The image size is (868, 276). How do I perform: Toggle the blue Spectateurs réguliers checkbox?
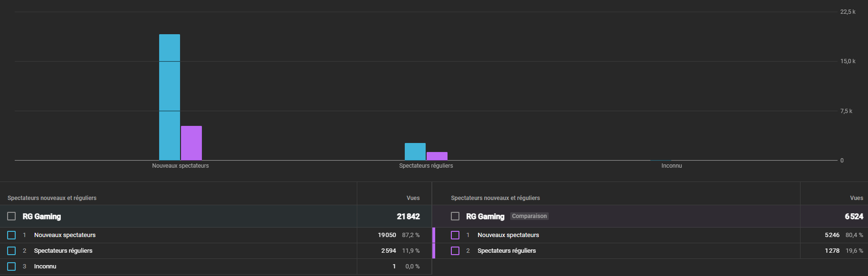11,251
